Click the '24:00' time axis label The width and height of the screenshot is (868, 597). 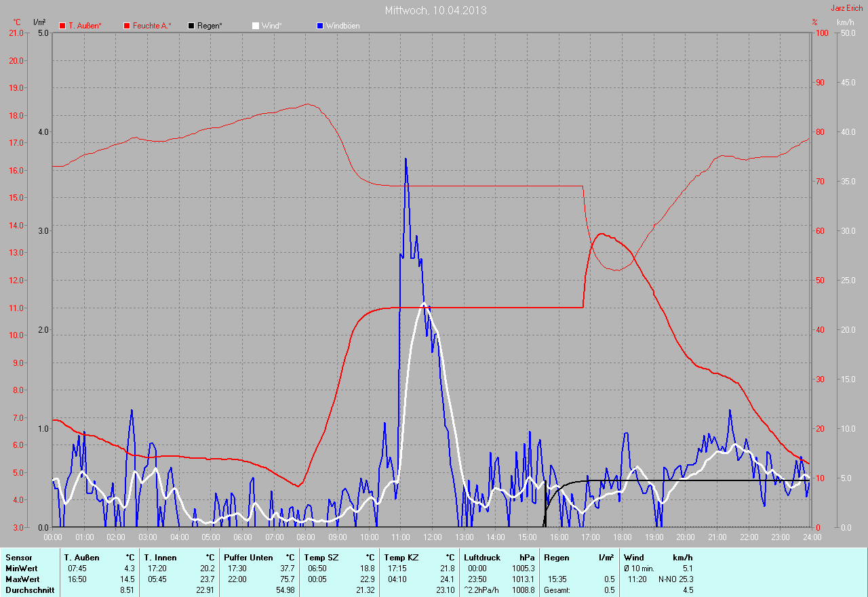click(x=812, y=537)
